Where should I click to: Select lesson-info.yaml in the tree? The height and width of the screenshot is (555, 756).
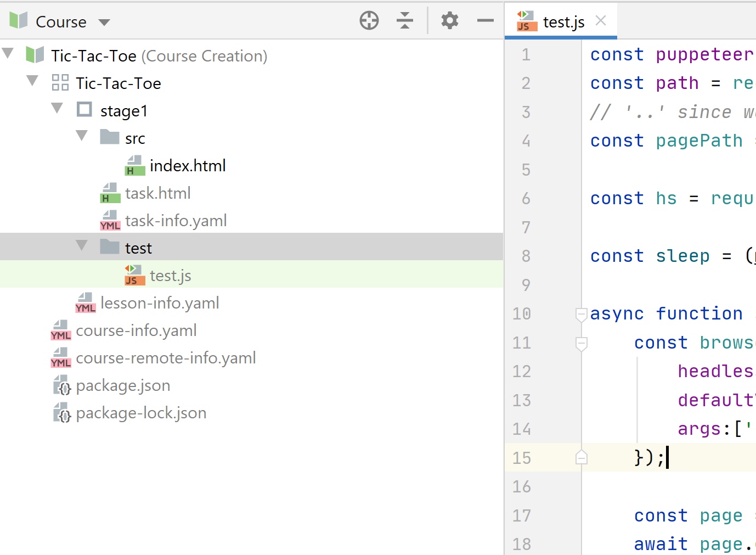160,303
